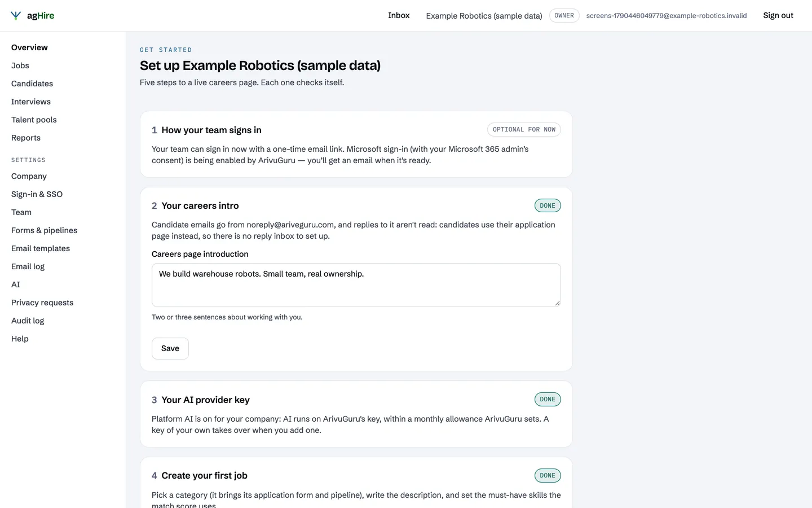Open Help from the sidebar
Viewport: 812px width, 508px height.
(20, 339)
